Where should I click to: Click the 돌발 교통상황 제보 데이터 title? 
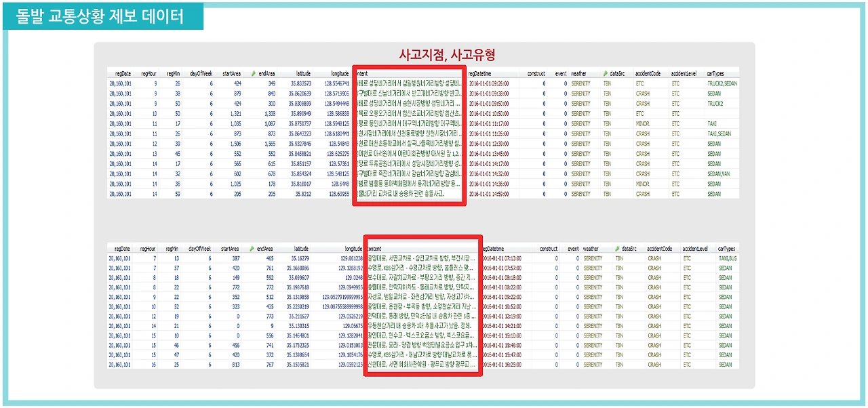tap(100, 17)
